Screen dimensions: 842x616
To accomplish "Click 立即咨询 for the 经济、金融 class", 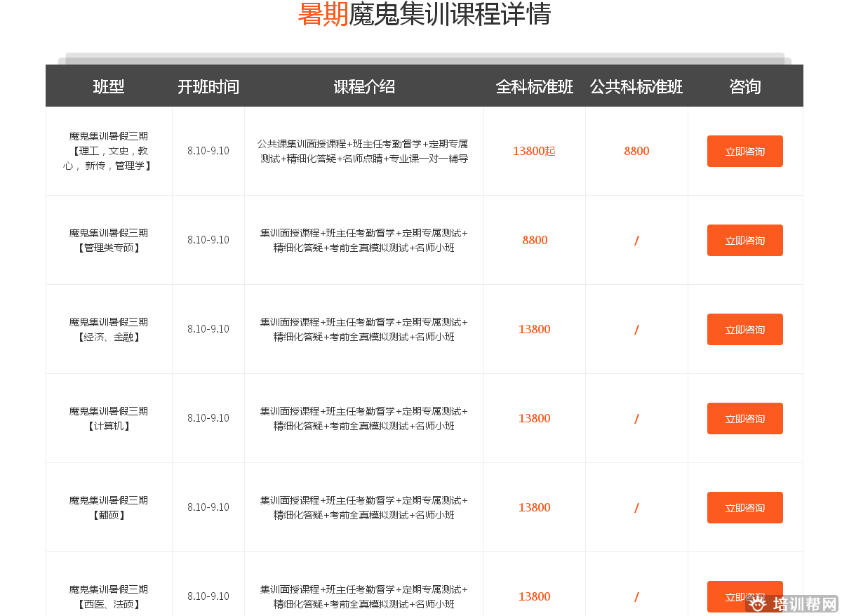I will click(744, 329).
